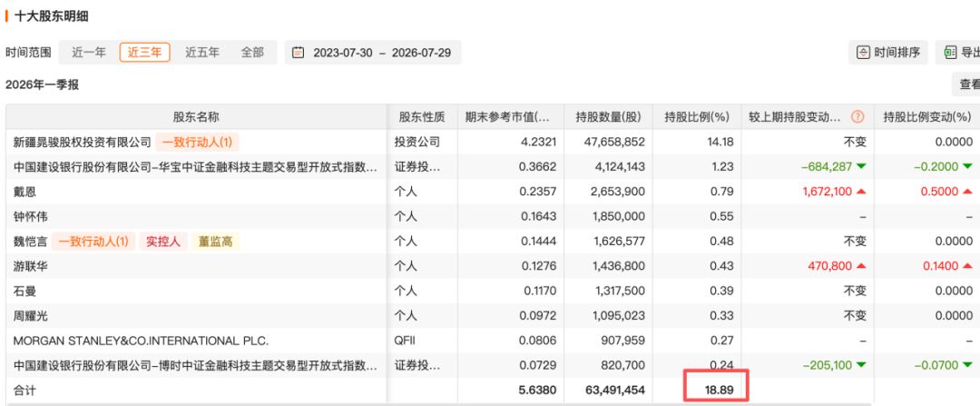Image resolution: width=980 pixels, height=406 pixels.
Task: Click the shareholder name 游联华
Action: [x=30, y=266]
